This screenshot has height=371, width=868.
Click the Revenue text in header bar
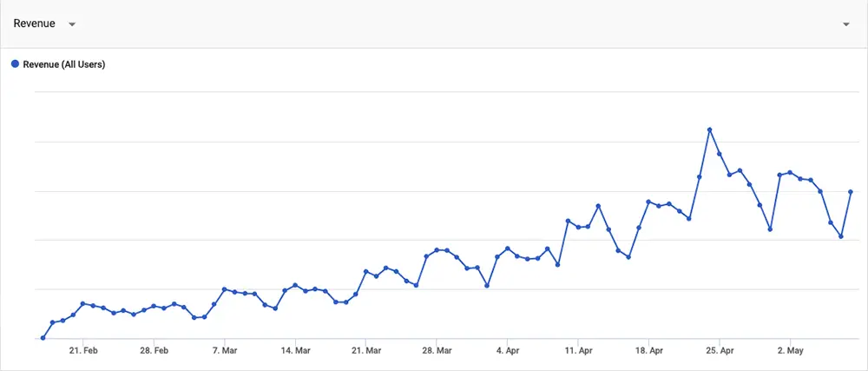point(35,23)
